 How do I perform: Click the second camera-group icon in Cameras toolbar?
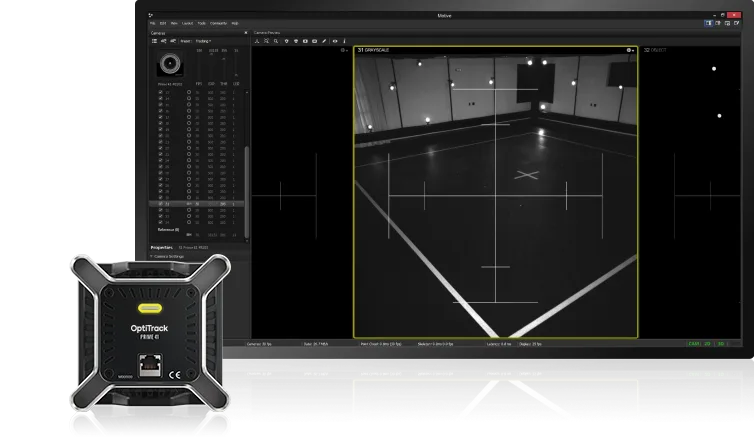pyautogui.click(x=163, y=41)
